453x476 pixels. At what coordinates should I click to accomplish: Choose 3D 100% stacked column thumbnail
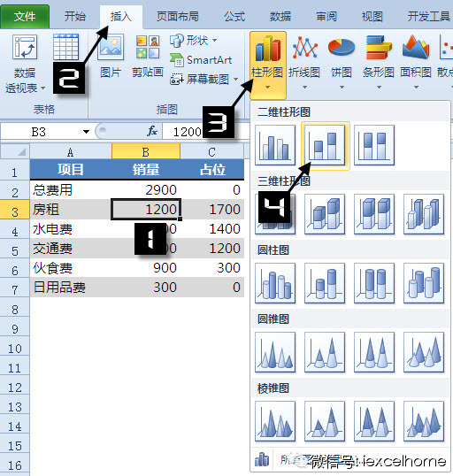click(x=374, y=214)
